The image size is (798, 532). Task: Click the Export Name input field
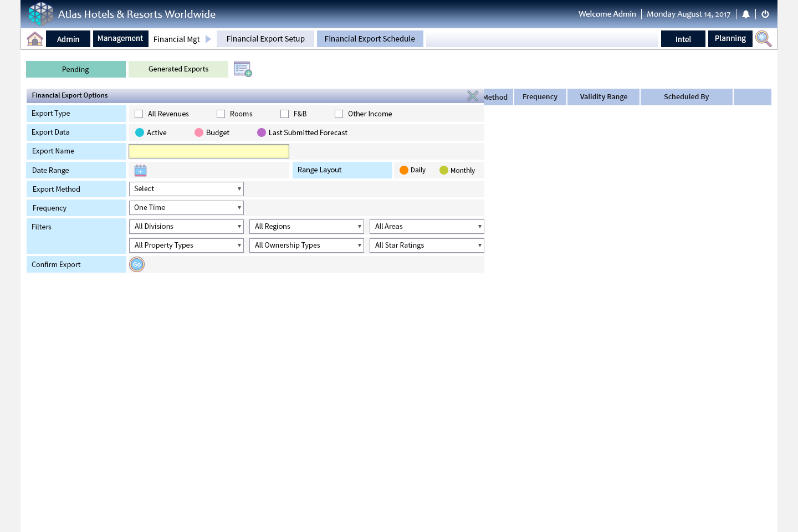coord(209,151)
